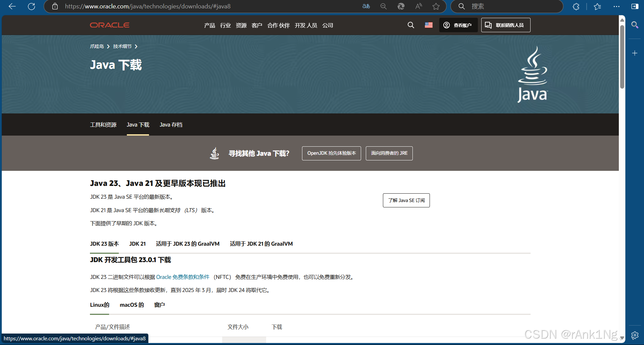Image resolution: width=644 pixels, height=345 pixels.
Task: Open the split screen icon in the toolbar
Action: (x=634, y=6)
